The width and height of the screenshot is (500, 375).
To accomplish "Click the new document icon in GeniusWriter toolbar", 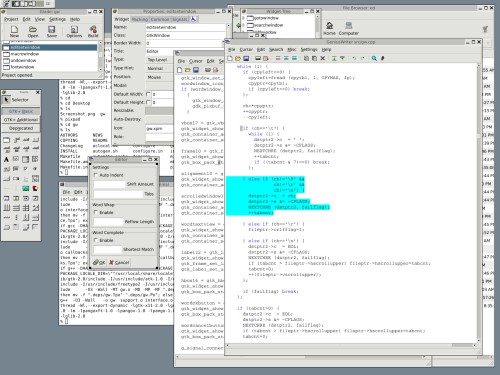I will pyautogui.click(x=230, y=58).
